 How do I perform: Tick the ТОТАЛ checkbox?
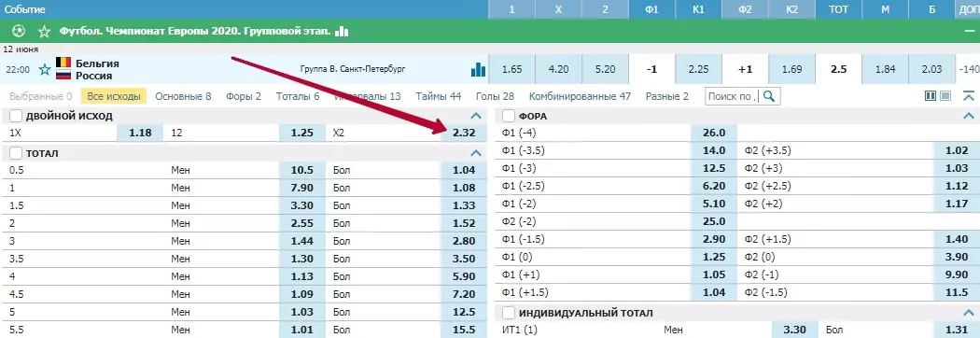coord(16,153)
